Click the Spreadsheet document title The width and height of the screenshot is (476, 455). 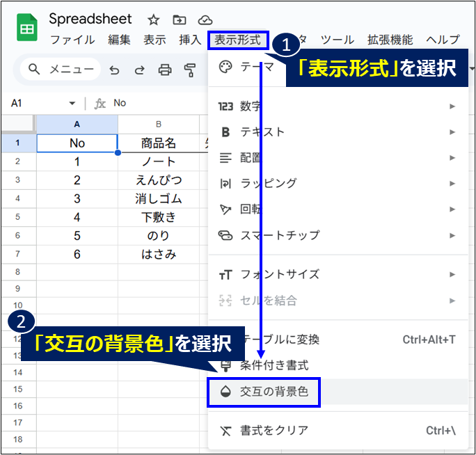click(90, 19)
